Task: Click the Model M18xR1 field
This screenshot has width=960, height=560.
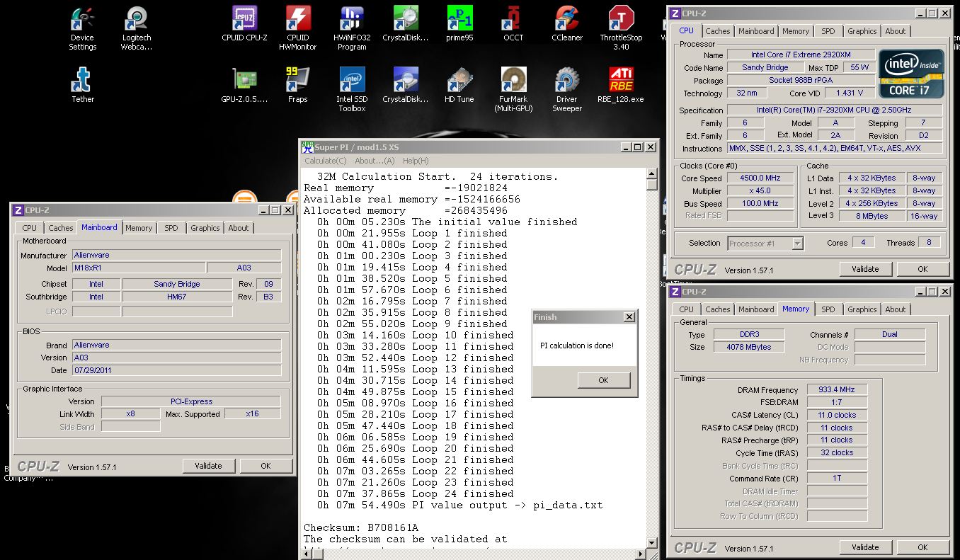Action: 138,268
